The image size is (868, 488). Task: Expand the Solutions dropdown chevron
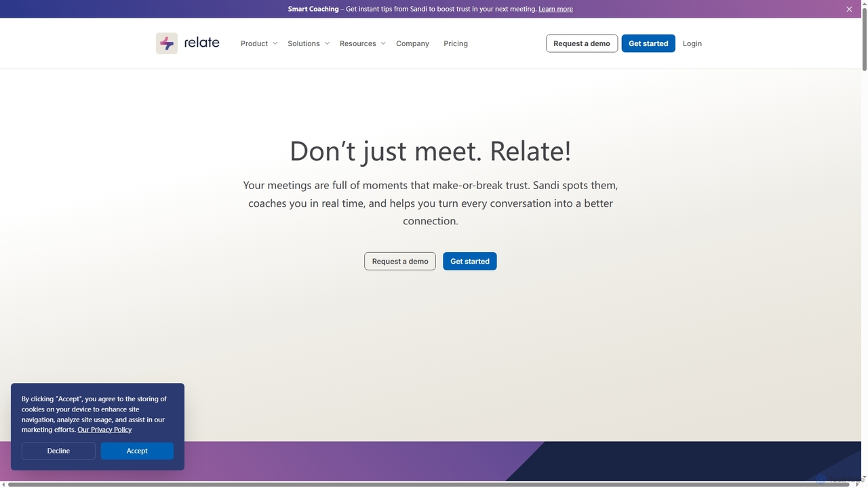[x=327, y=43]
